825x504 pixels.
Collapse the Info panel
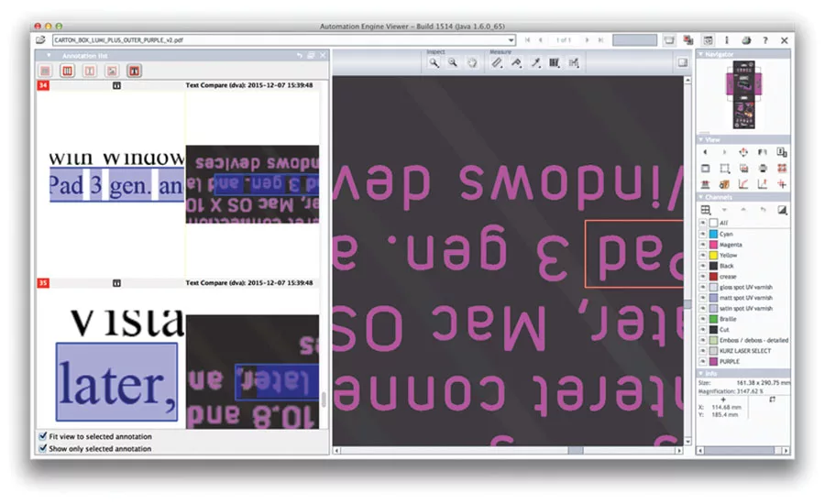point(701,373)
